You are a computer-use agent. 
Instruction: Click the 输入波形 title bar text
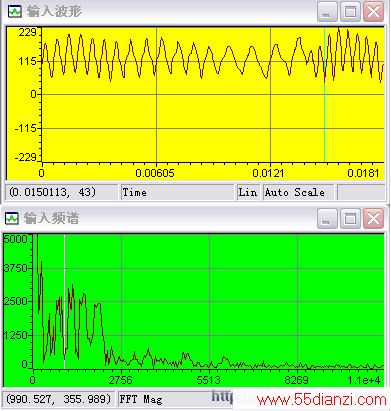pos(54,12)
